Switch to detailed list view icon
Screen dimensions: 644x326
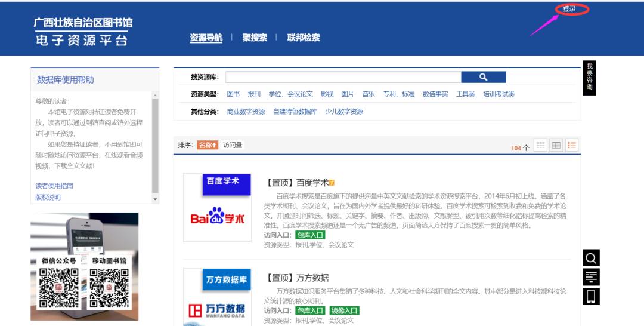click(x=572, y=144)
